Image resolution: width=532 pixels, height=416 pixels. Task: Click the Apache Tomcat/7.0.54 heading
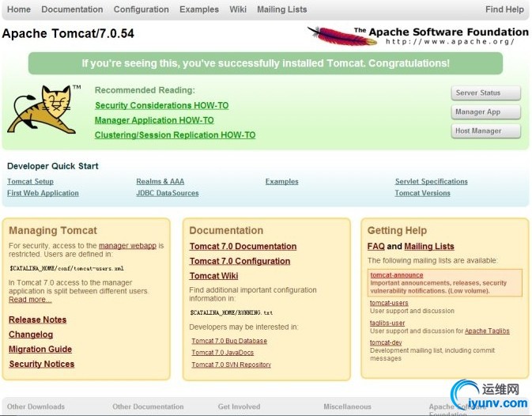pyautogui.click(x=68, y=33)
